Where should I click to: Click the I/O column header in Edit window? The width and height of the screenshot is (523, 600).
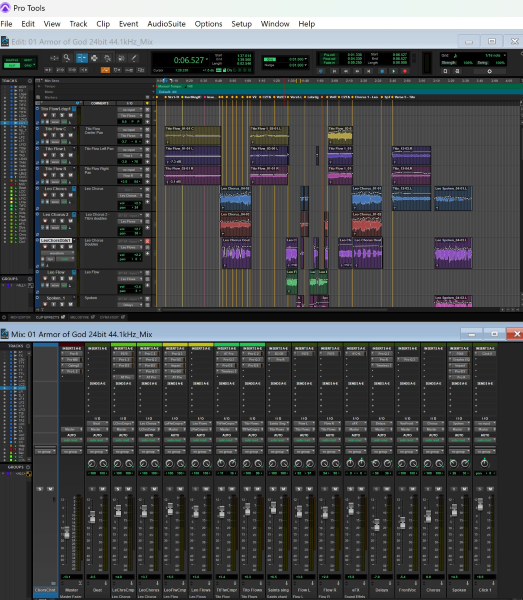[x=130, y=103]
